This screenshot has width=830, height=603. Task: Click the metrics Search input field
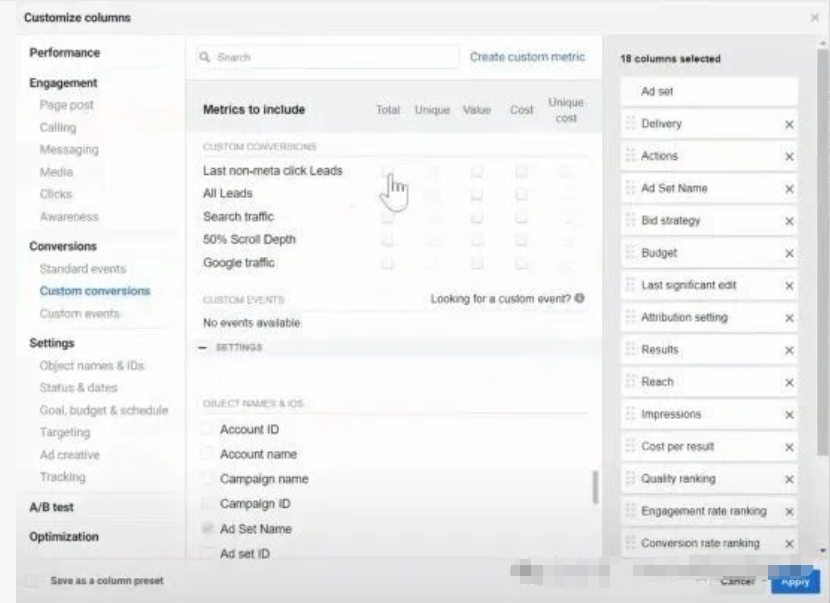pyautogui.click(x=325, y=58)
